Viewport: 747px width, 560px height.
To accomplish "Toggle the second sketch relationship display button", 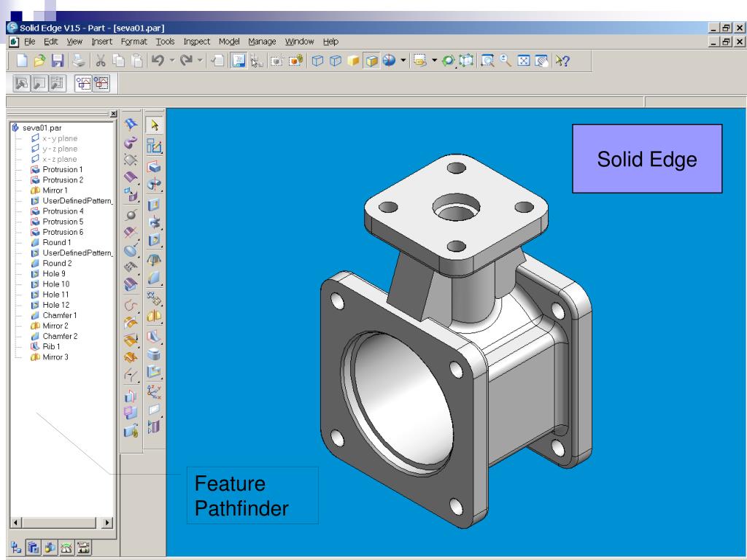I will (x=101, y=83).
